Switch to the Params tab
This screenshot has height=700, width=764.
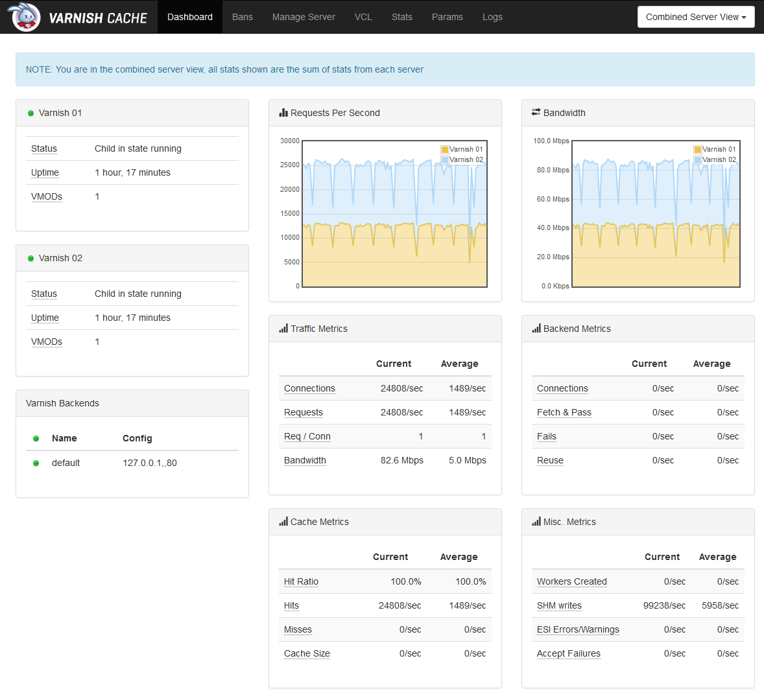tap(448, 17)
